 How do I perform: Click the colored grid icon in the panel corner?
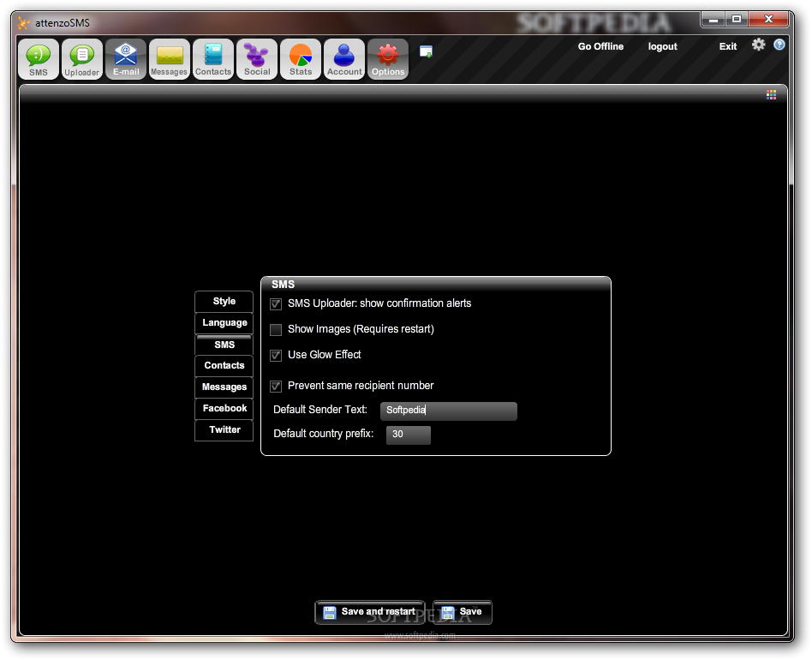click(x=771, y=94)
